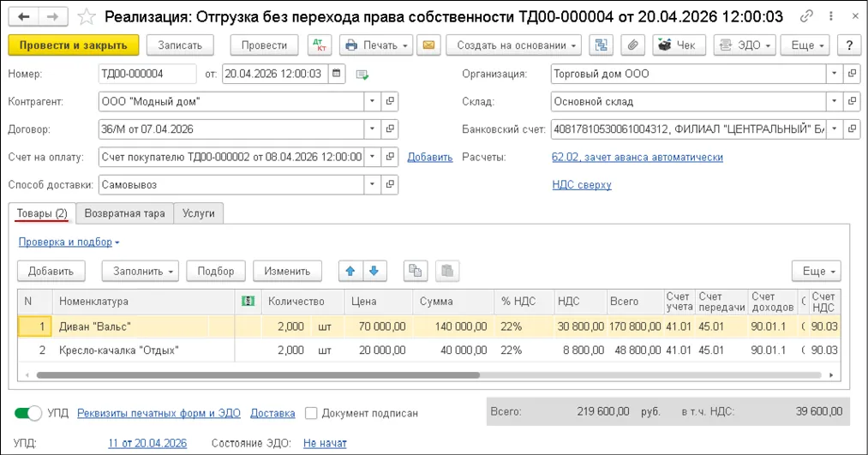Move the selected row down with blue arrow
868x455 pixels.
tap(374, 271)
